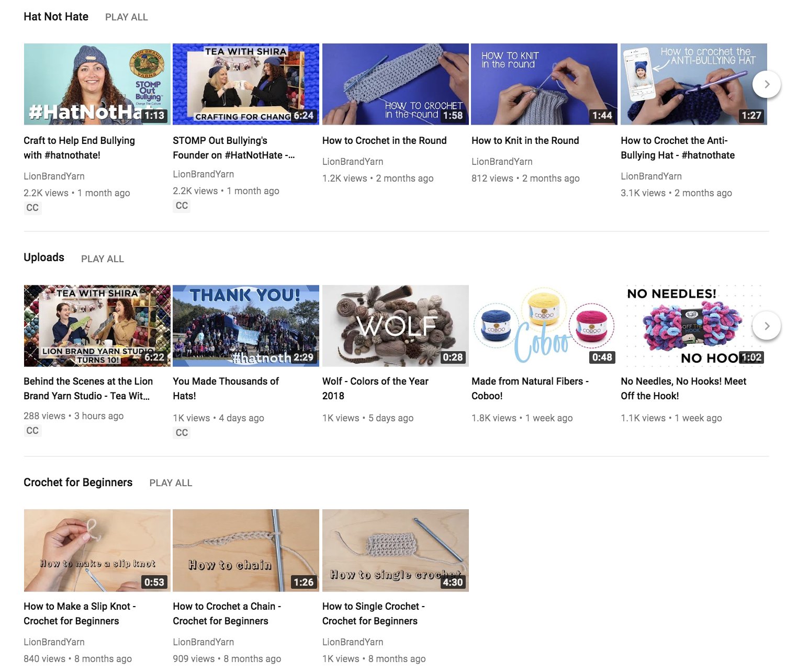Click LionBrandYarn channel under Craft to Help End Bullying
The image size is (786, 672).
(x=54, y=176)
